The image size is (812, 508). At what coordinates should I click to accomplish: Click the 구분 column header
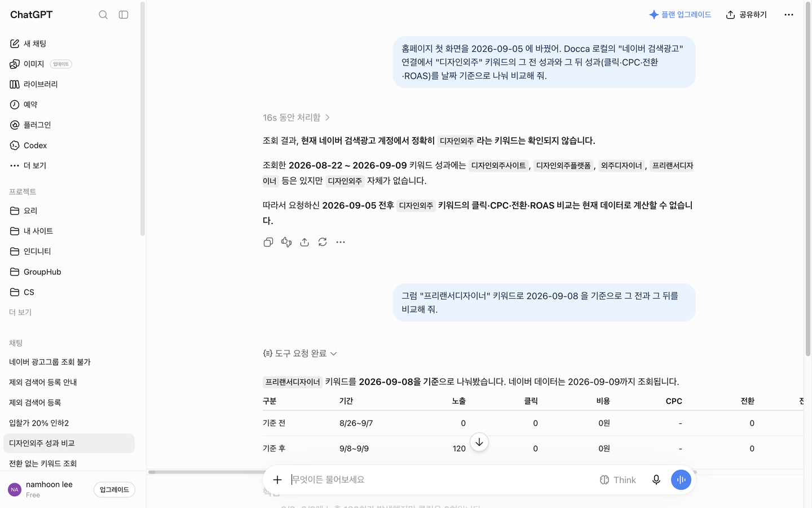coord(270,401)
